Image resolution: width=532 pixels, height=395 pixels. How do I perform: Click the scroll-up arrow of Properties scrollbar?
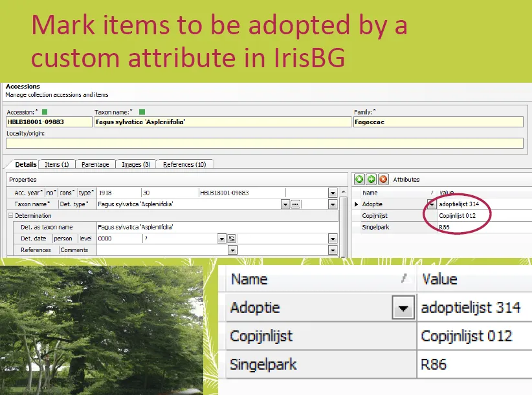343,192
